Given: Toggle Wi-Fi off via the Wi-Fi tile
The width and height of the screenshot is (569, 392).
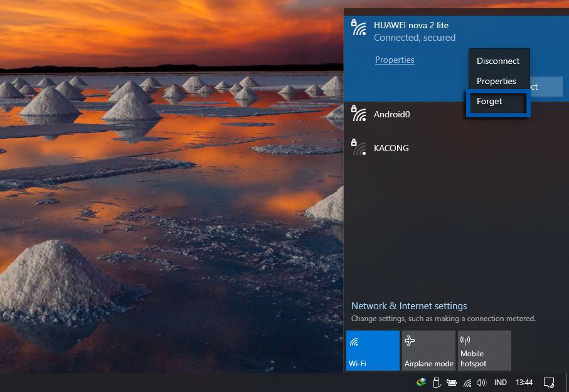Looking at the screenshot, I should pyautogui.click(x=373, y=350).
